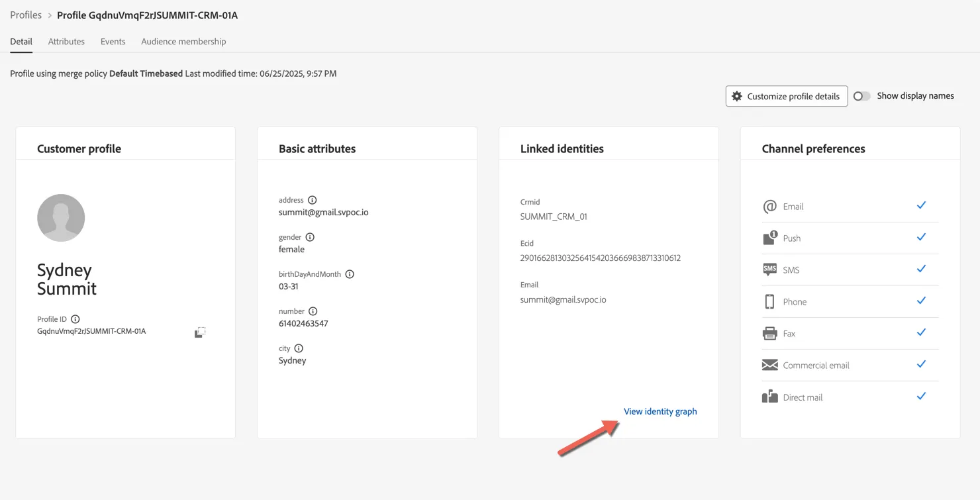Click the gender value female
The width and height of the screenshot is (980, 500).
click(x=291, y=250)
